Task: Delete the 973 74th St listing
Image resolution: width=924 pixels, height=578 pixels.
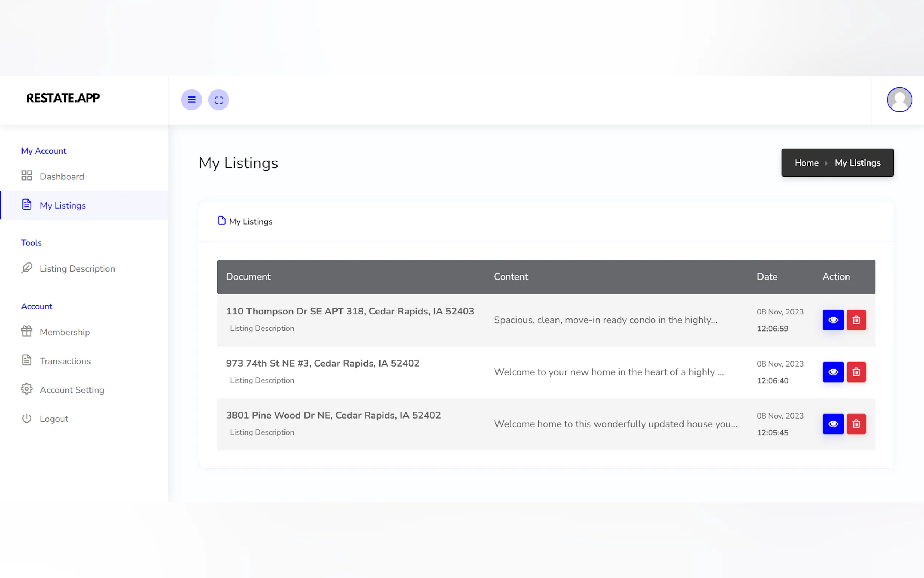Action: coord(856,372)
